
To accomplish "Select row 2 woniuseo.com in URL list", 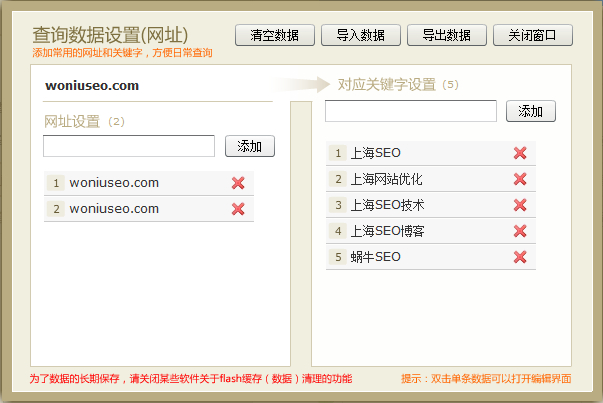I will (114, 209).
